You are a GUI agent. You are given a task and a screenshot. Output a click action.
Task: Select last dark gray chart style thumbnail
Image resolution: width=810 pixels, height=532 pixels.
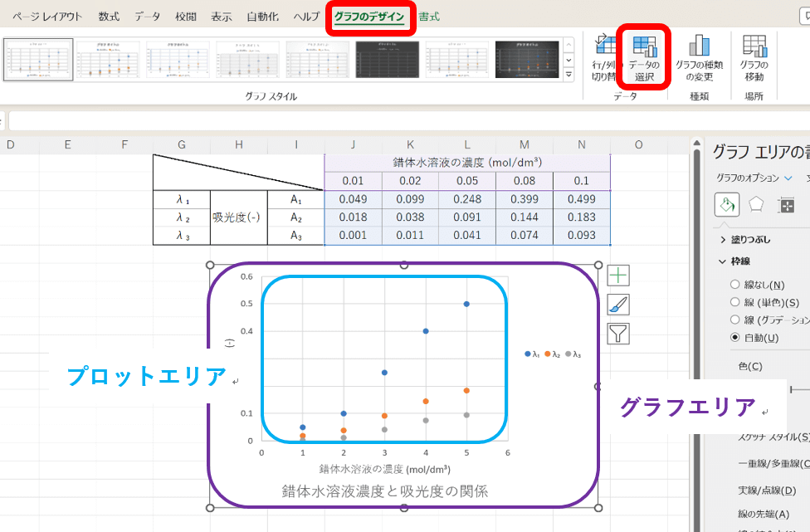(x=527, y=60)
